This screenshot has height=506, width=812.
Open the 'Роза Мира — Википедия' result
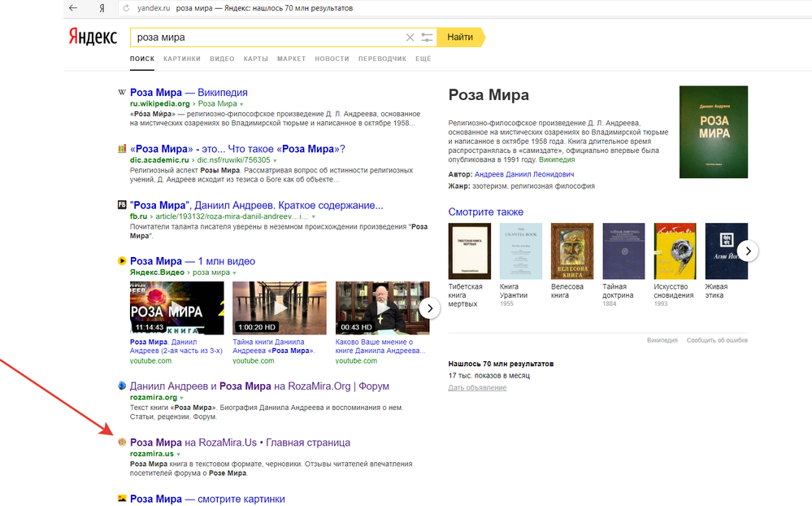[189, 92]
